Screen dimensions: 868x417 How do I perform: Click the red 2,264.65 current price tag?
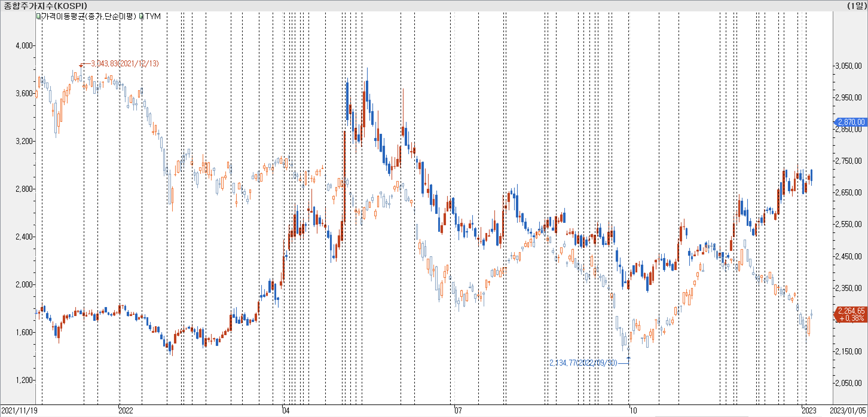pos(851,314)
